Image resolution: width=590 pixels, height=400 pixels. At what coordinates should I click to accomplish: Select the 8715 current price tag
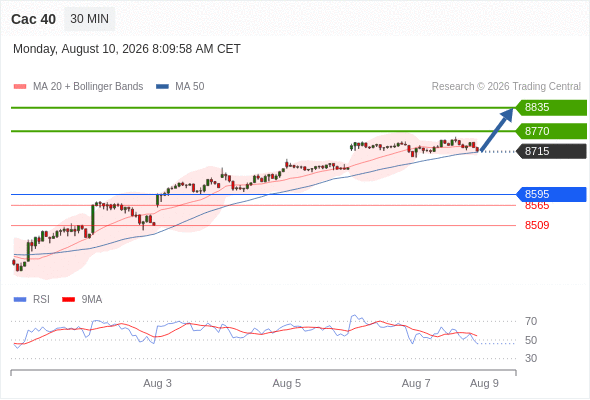pyautogui.click(x=551, y=151)
